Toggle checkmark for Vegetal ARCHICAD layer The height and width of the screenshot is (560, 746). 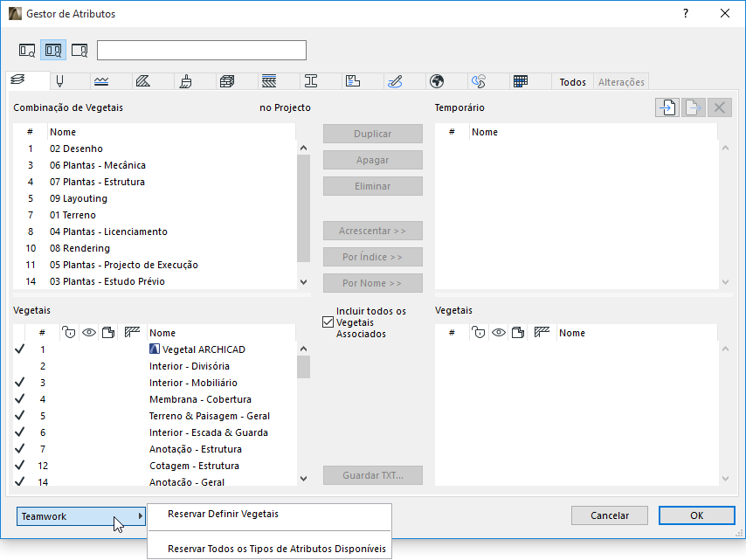pos(19,349)
